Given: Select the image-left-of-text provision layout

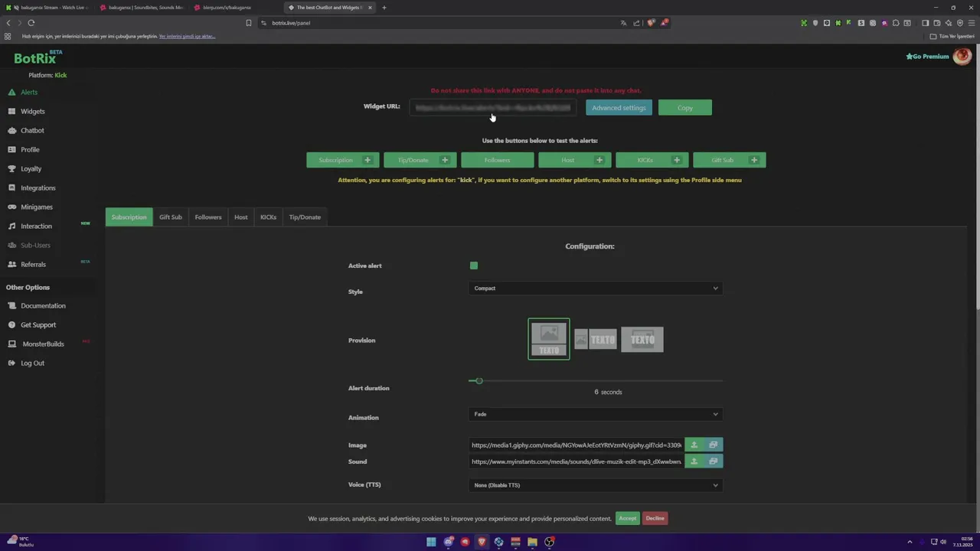Looking at the screenshot, I should coord(596,339).
